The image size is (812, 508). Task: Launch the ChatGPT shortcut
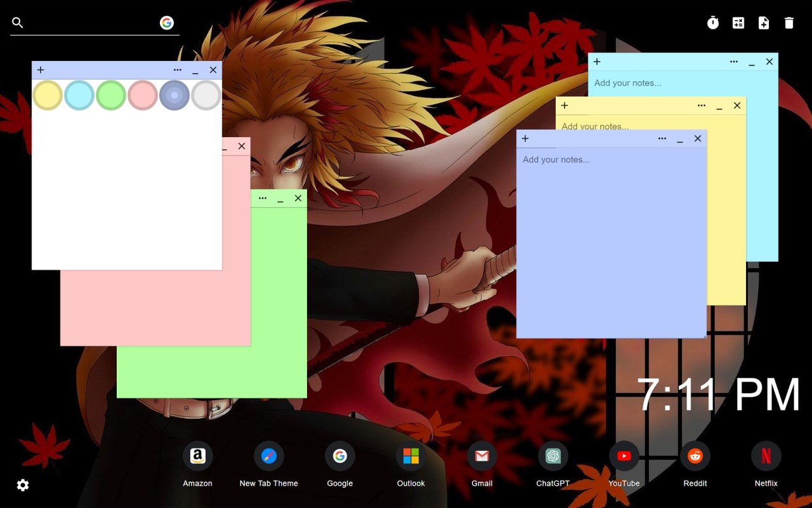(x=553, y=456)
